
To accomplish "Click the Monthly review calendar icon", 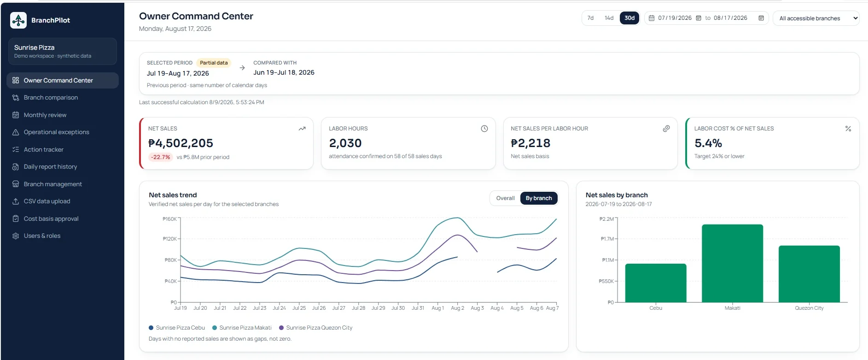I will tap(16, 115).
